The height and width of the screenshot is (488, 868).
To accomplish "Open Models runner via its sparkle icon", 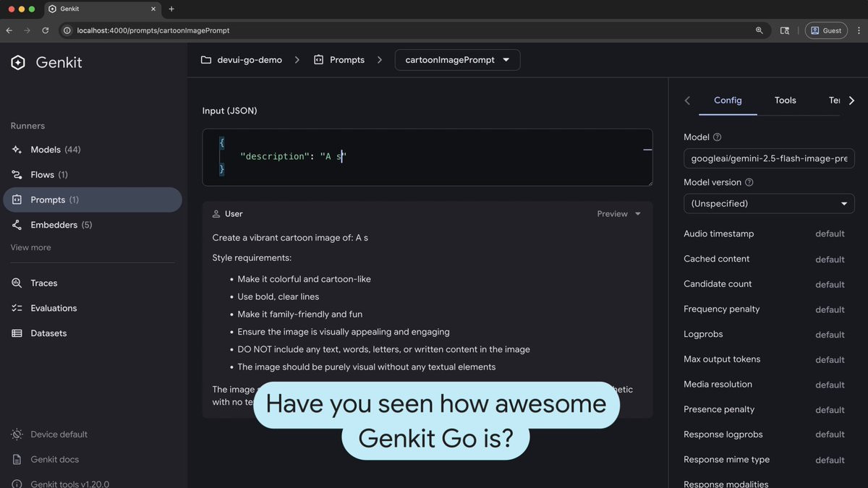I will tap(17, 150).
